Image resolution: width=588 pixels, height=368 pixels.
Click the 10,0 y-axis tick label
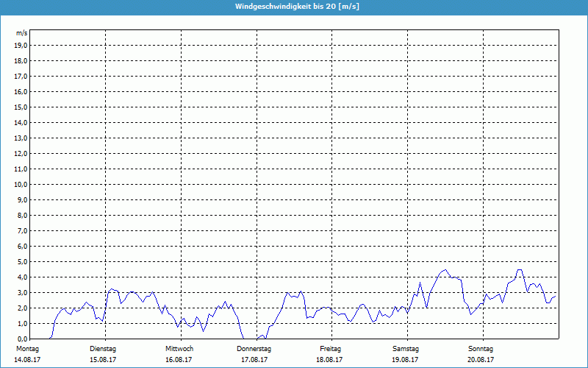pyautogui.click(x=21, y=184)
